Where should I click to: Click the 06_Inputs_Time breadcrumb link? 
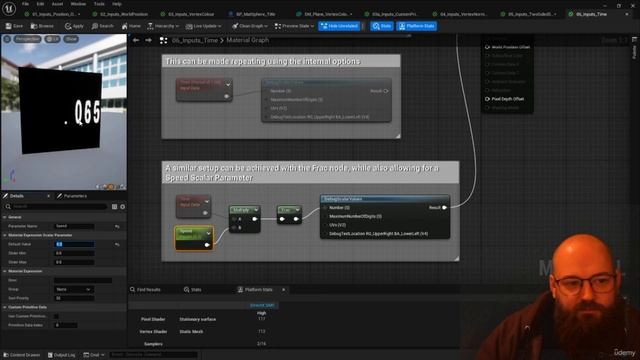195,40
